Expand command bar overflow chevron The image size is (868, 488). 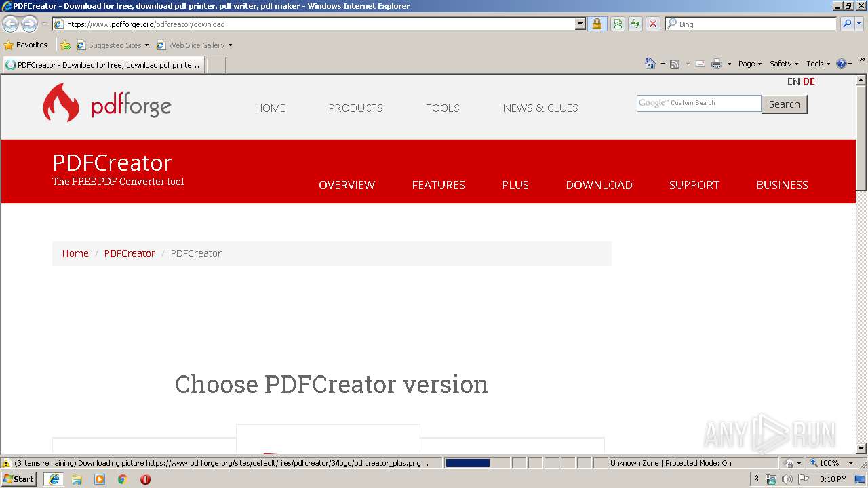coord(863,60)
